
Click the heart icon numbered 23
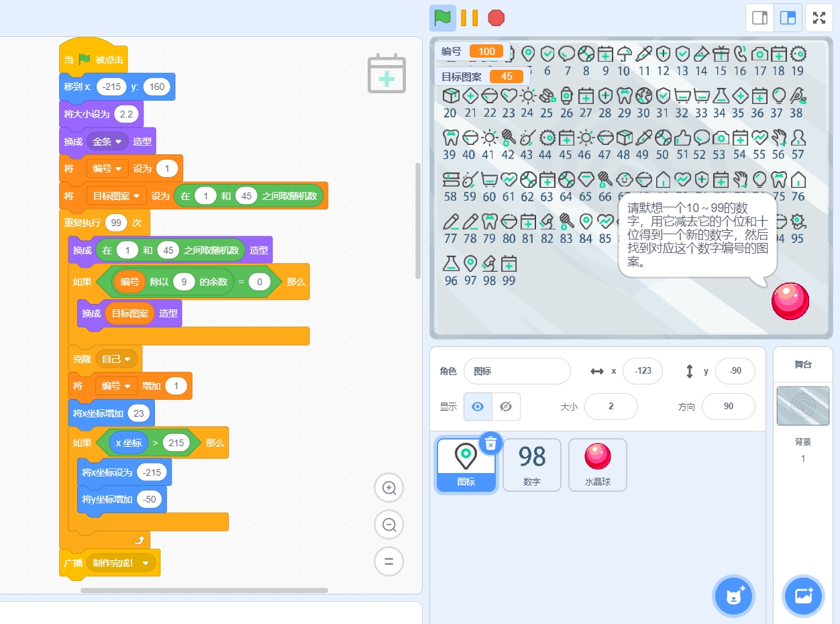tap(509, 96)
